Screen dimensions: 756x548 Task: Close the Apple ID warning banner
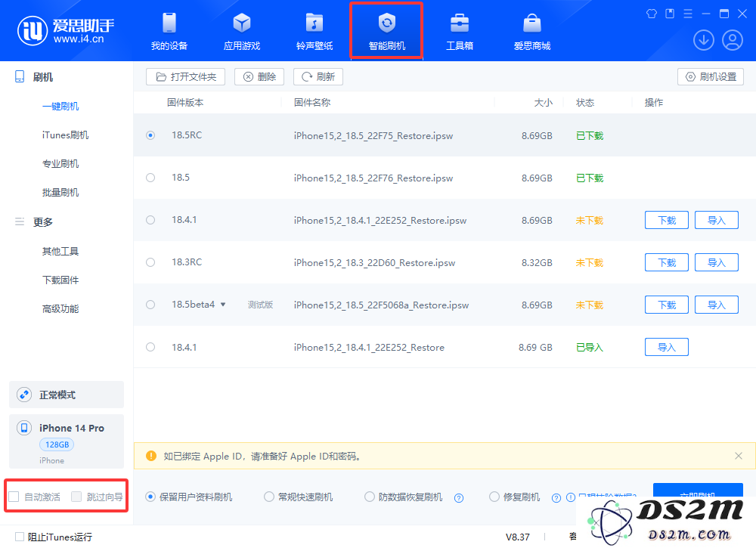(738, 456)
